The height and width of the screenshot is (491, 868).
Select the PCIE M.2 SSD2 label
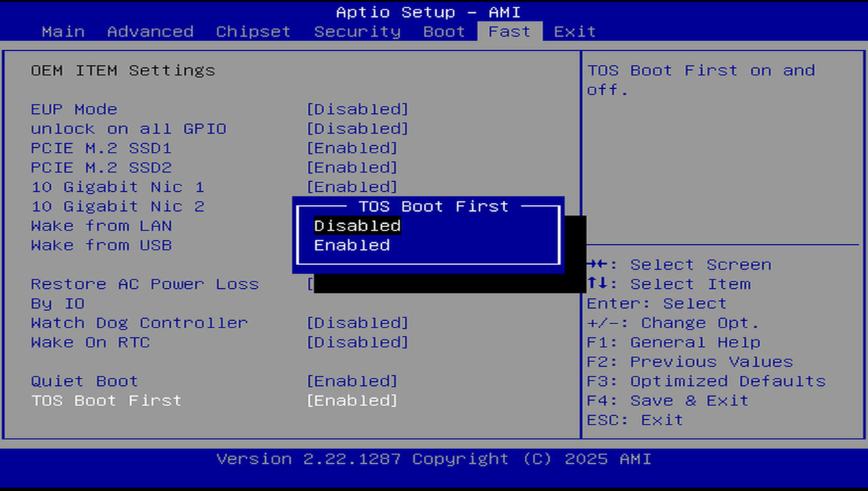[x=101, y=168]
